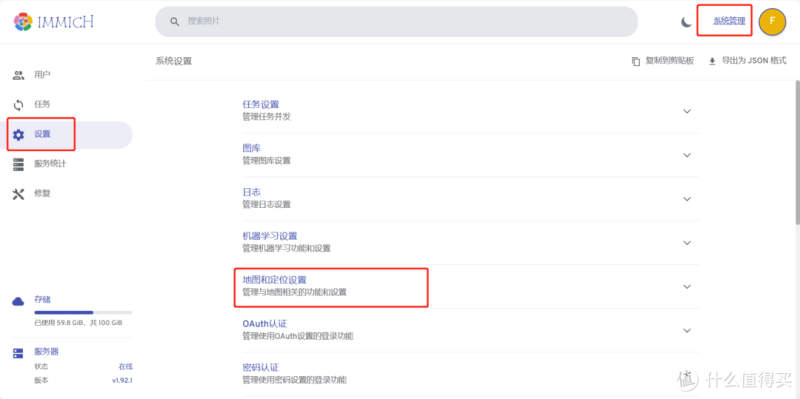
Task: Click 管理使用密码设置的登录功能 description
Action: [x=294, y=380]
